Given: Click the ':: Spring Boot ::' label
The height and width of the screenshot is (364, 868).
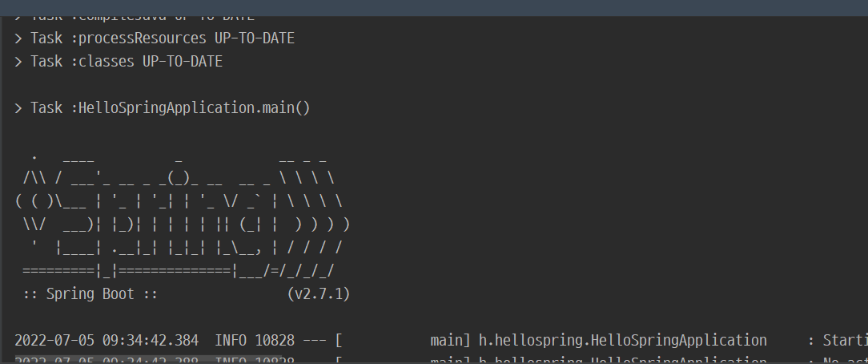Looking at the screenshot, I should tap(90, 293).
